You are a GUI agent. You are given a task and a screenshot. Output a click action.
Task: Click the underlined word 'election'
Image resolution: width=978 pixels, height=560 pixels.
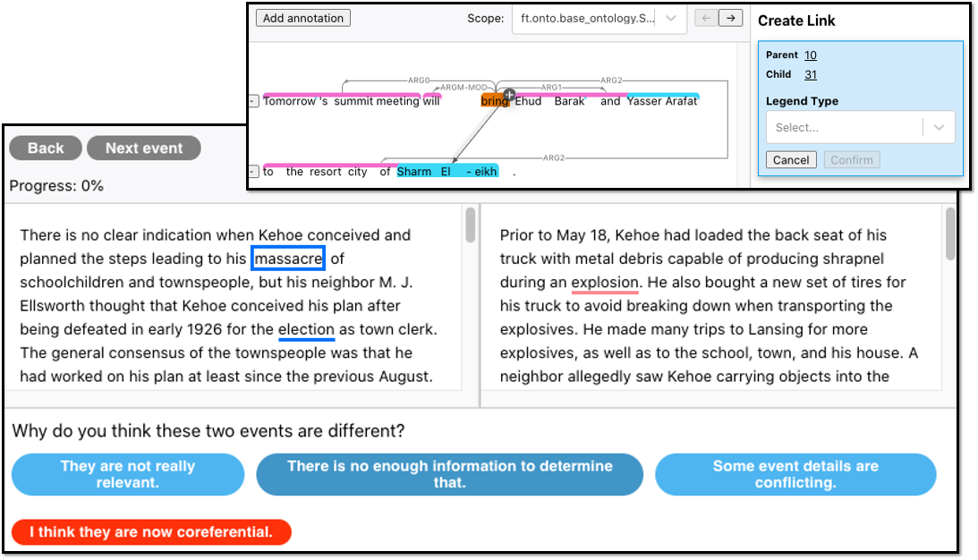(306, 329)
